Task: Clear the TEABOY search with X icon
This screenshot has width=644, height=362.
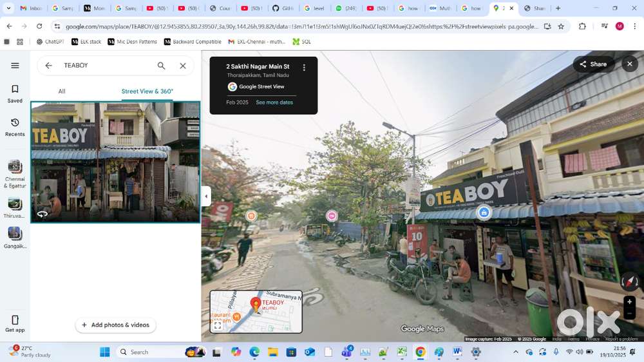Action: [x=183, y=66]
